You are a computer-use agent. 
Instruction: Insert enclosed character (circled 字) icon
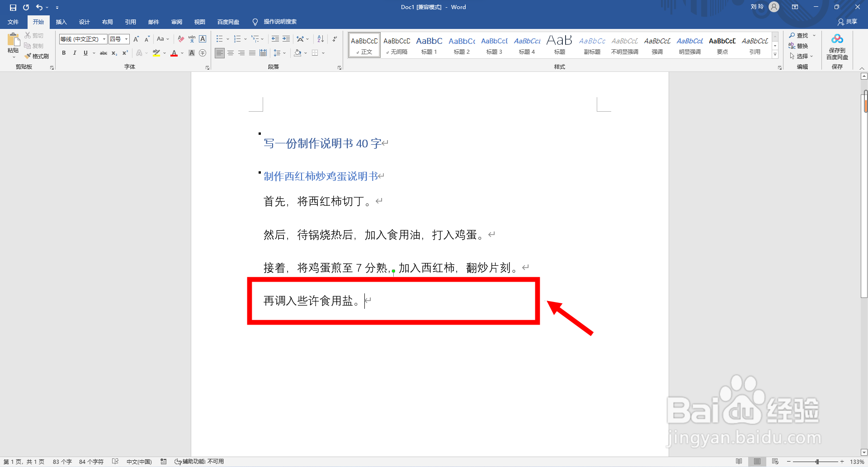click(x=203, y=53)
